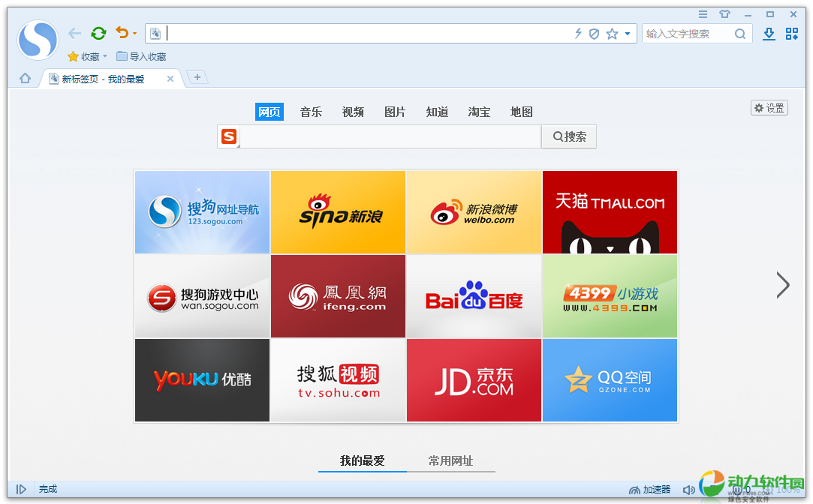
Task: Go to next page with right chevron
Action: (783, 285)
